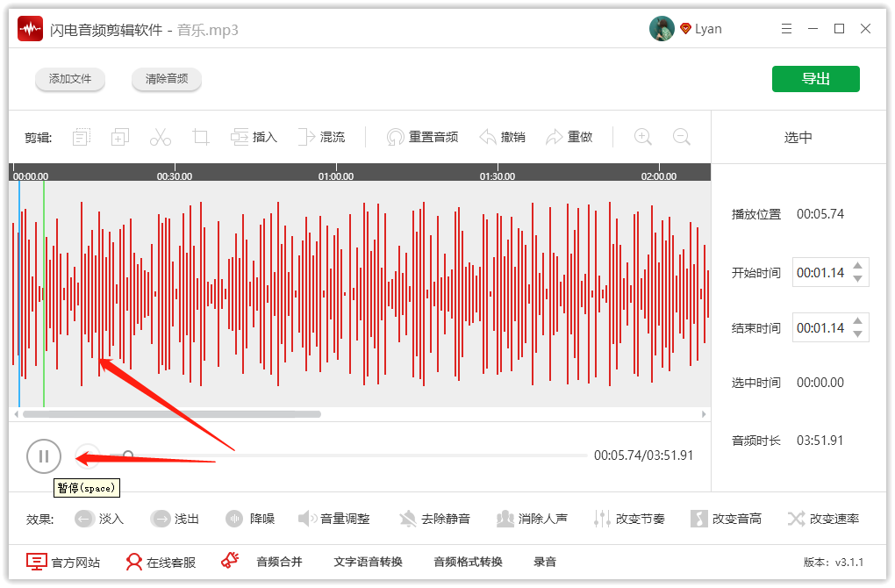
Task: Increase 开始时间 with the up arrow
Action: coord(858,266)
